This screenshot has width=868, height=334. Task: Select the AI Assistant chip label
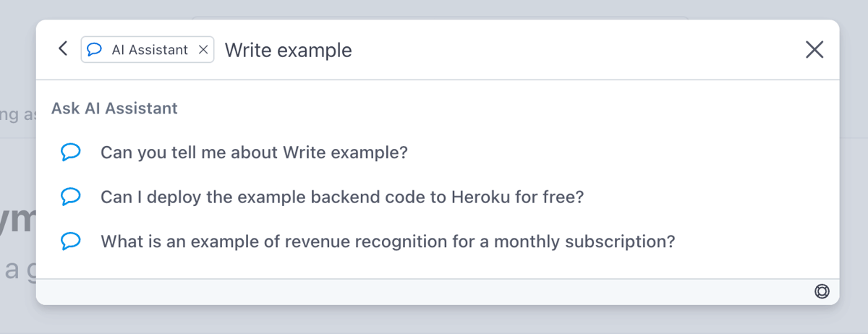pyautogui.click(x=150, y=50)
